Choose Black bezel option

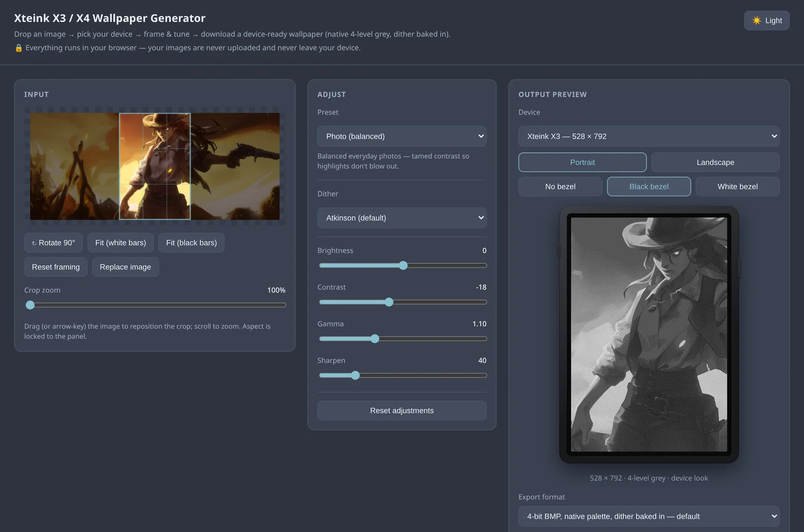coord(649,186)
